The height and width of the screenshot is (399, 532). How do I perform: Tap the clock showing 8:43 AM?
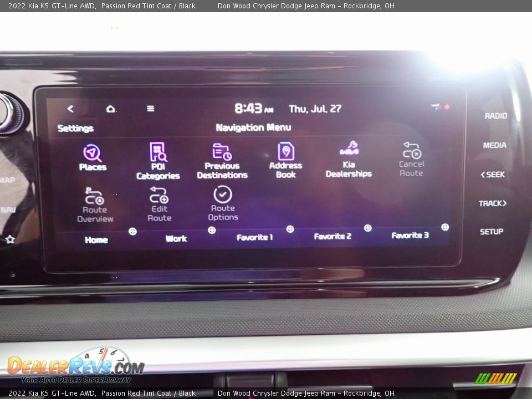pyautogui.click(x=252, y=109)
